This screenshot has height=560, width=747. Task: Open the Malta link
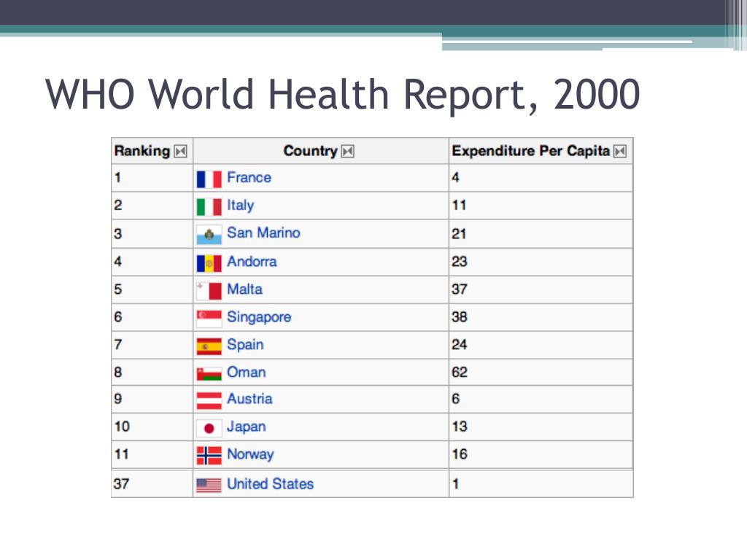tap(245, 289)
